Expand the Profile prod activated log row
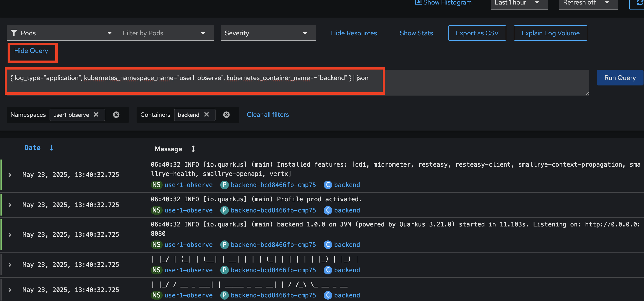The width and height of the screenshot is (644, 301). [10, 205]
